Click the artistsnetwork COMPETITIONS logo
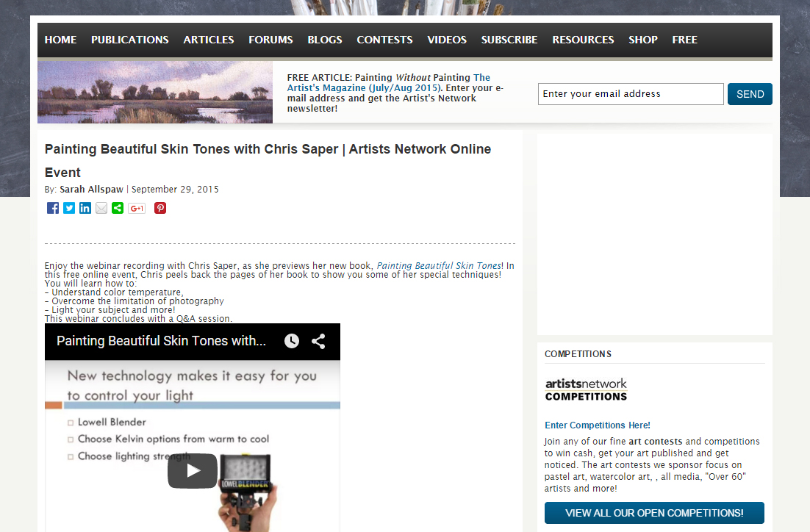The image size is (810, 532). pos(587,390)
